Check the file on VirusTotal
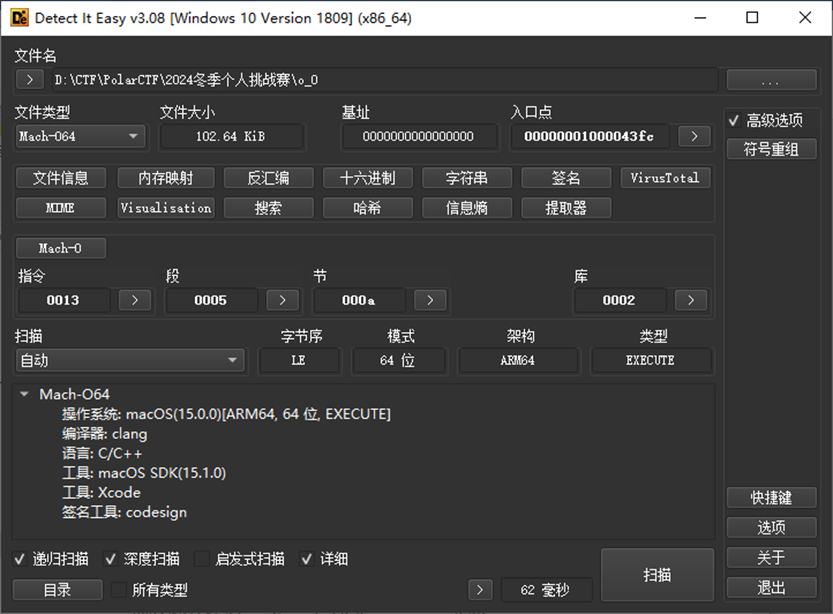The height and width of the screenshot is (614, 833). click(665, 177)
